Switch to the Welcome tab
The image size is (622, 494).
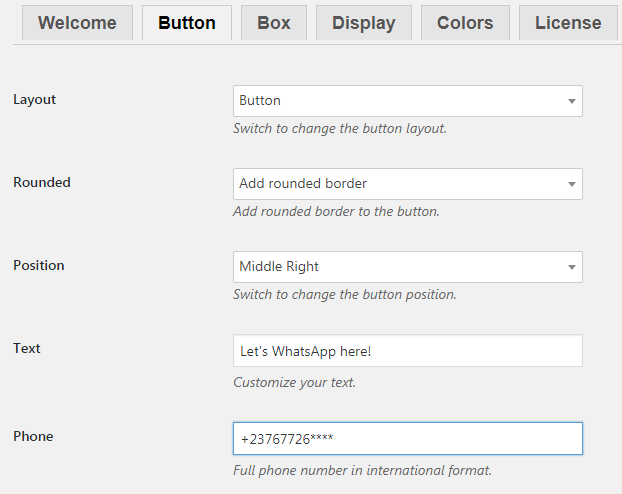point(77,23)
